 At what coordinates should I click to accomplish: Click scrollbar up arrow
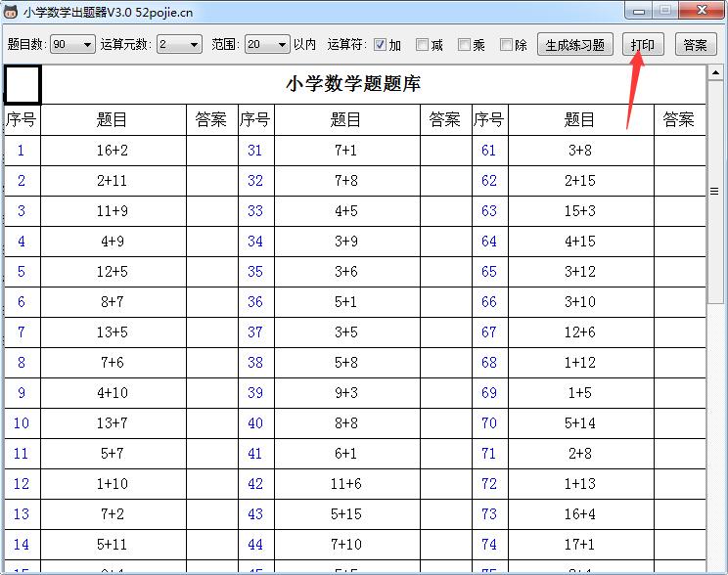tap(715, 72)
